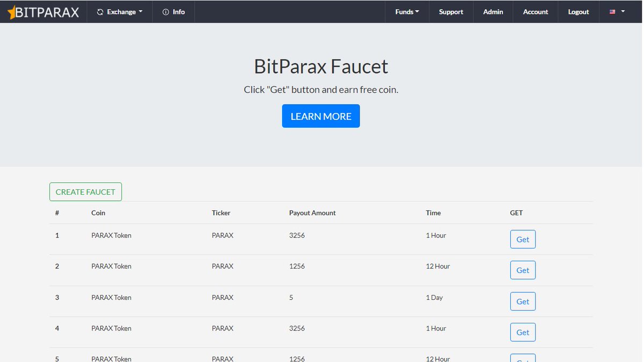Click Get for faucet row 1
The height and width of the screenshot is (362, 644).
point(523,239)
